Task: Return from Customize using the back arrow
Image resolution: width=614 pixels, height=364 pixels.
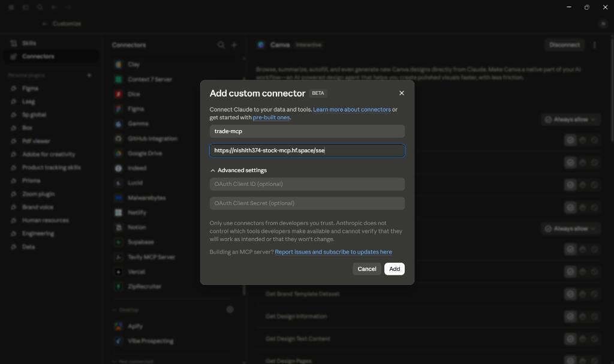Action: click(44, 24)
